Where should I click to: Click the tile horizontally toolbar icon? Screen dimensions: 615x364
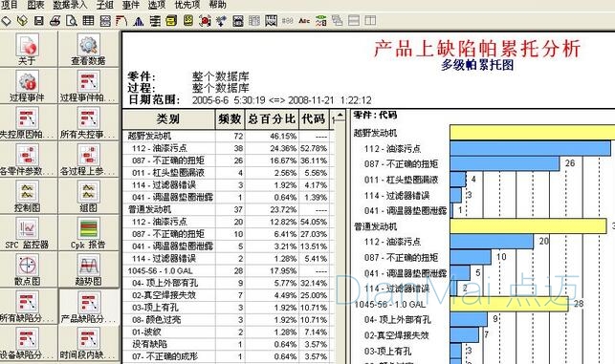click(x=354, y=20)
